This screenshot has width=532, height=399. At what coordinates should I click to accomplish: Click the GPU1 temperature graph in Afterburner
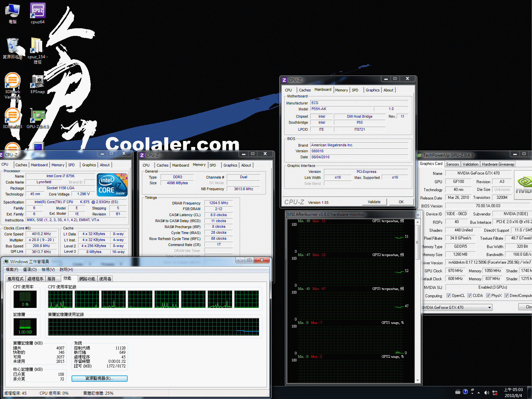(351, 238)
